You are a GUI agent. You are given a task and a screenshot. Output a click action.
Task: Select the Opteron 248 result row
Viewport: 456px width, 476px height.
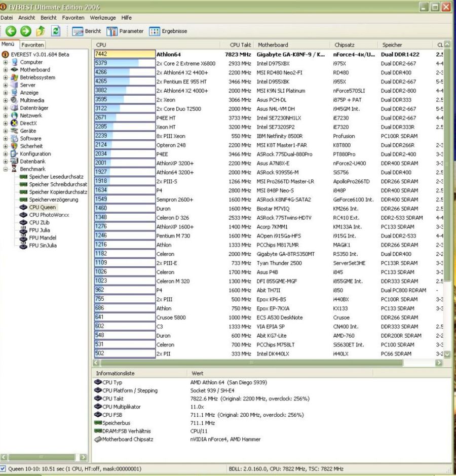click(x=269, y=145)
